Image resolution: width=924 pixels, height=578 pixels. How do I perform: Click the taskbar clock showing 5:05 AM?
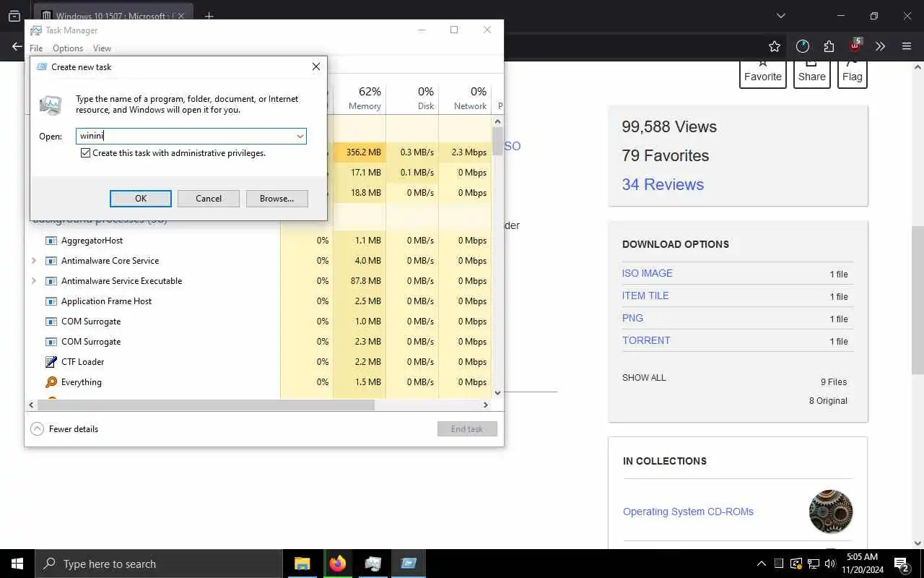[861, 564]
